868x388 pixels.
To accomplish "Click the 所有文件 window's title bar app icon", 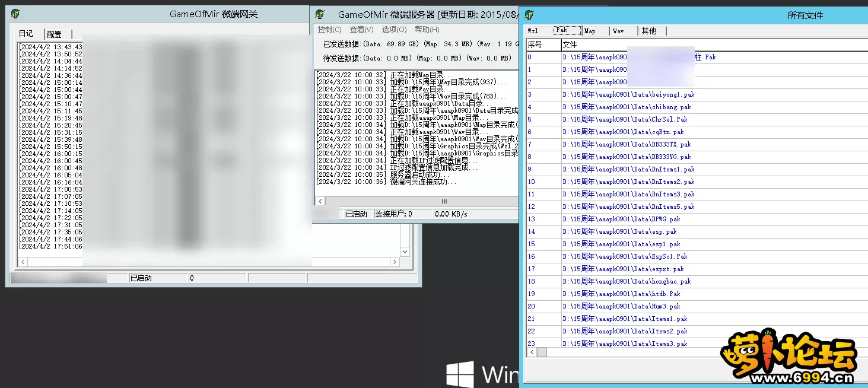I will pyautogui.click(x=530, y=15).
